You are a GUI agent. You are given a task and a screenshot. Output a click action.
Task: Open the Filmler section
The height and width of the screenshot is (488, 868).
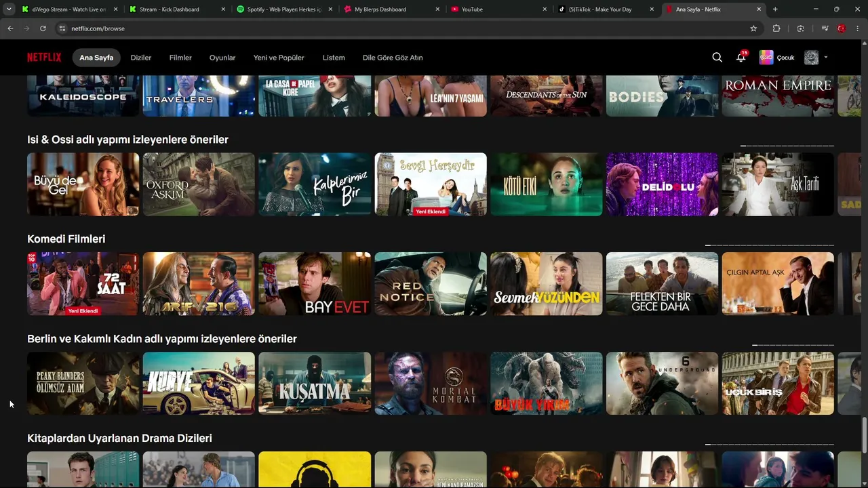[180, 58]
